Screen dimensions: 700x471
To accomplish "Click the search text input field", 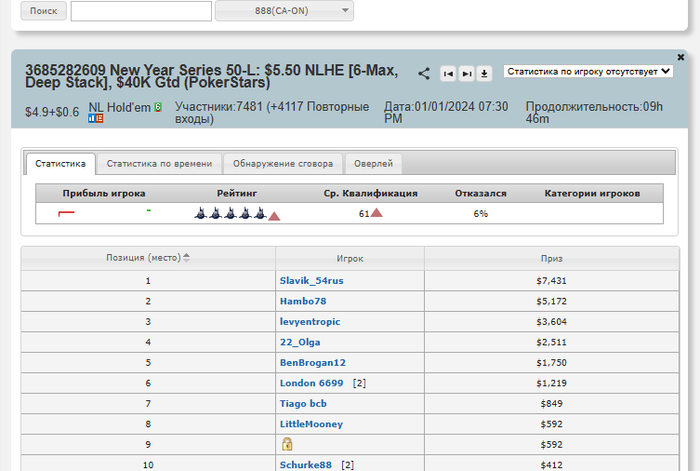I will pos(141,11).
